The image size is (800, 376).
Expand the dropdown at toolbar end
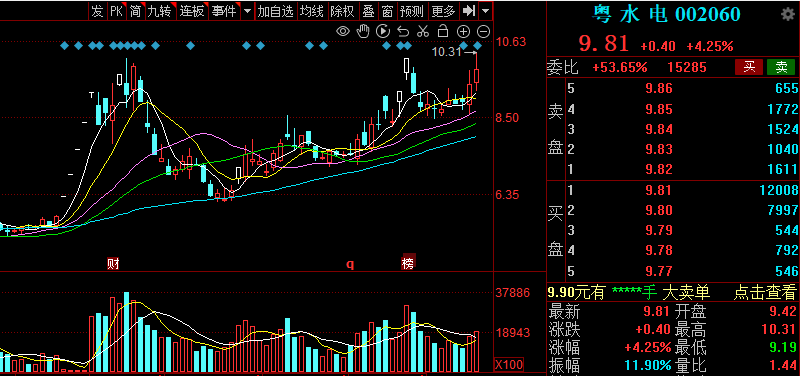coord(486,11)
